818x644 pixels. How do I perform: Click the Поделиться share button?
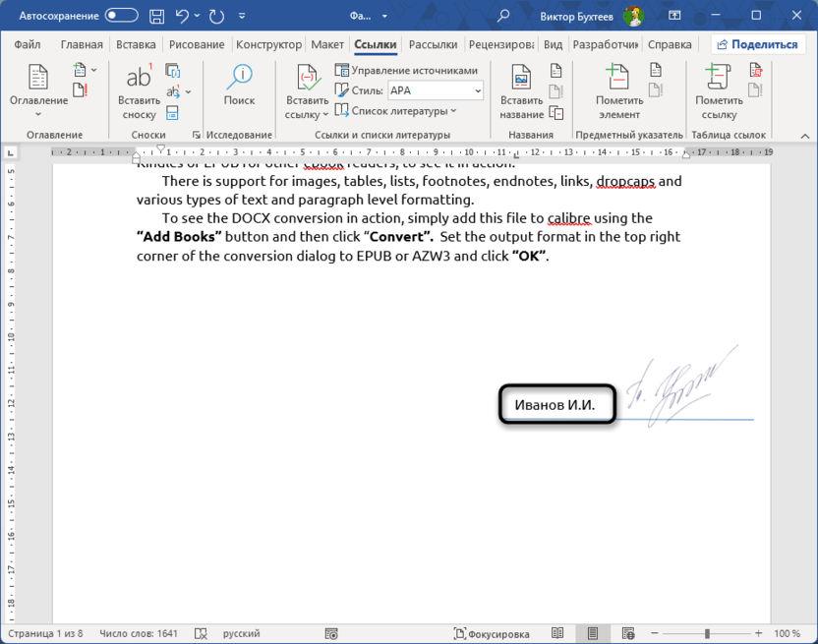[757, 45]
